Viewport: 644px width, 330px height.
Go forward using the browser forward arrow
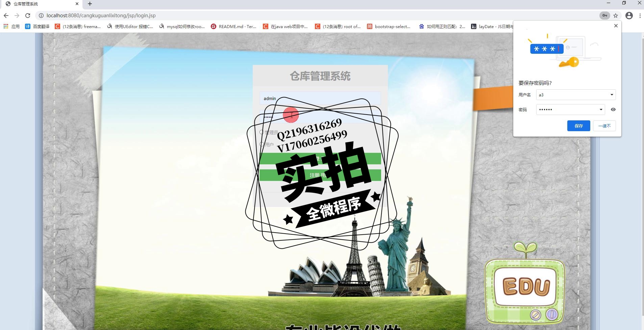coord(17,16)
